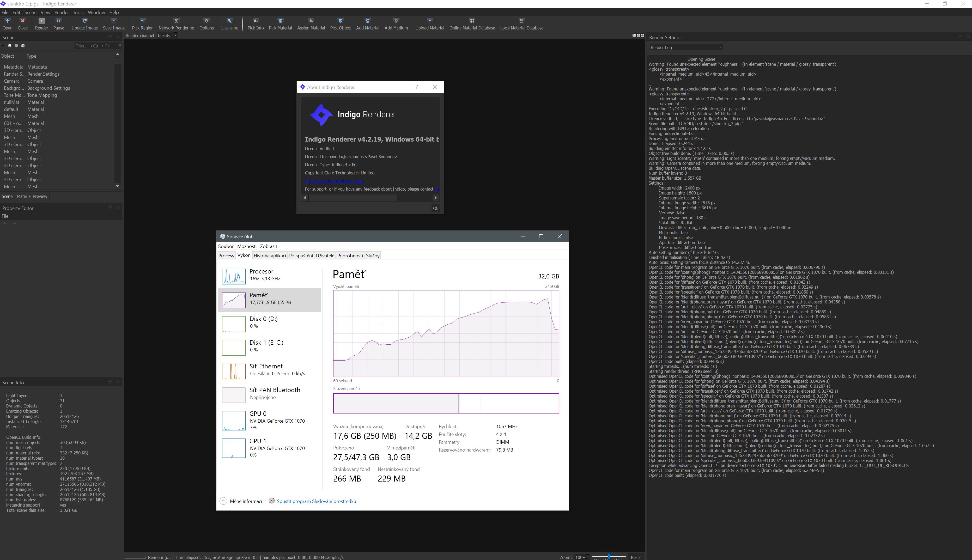This screenshot has height=560, width=972.
Task: Select the Pick Info tool
Action: (x=256, y=23)
